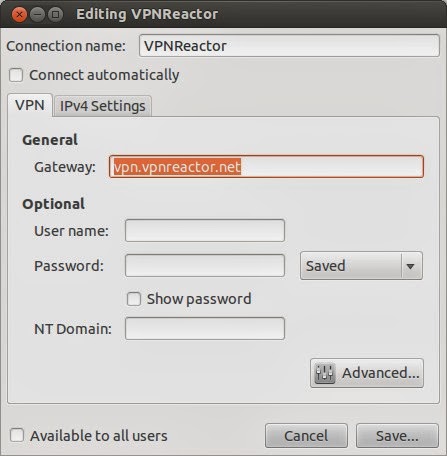Click the User name input box

coord(205,230)
